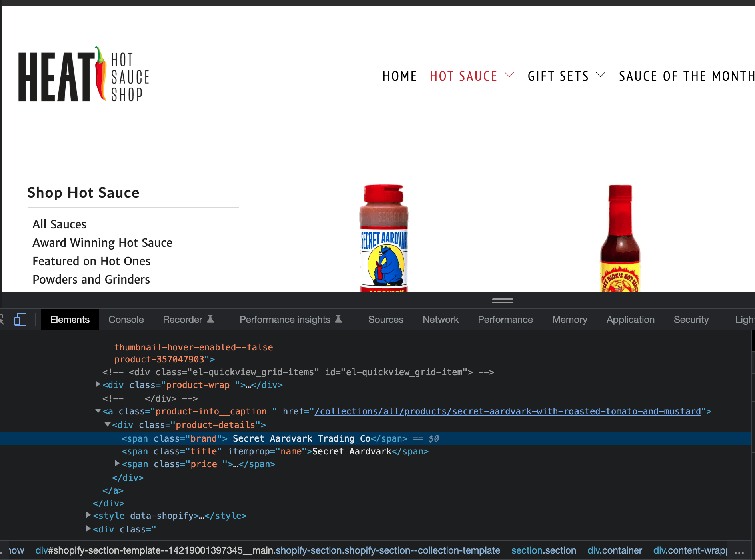Switch to the Network tab
This screenshot has width=755, height=560.
click(x=441, y=319)
